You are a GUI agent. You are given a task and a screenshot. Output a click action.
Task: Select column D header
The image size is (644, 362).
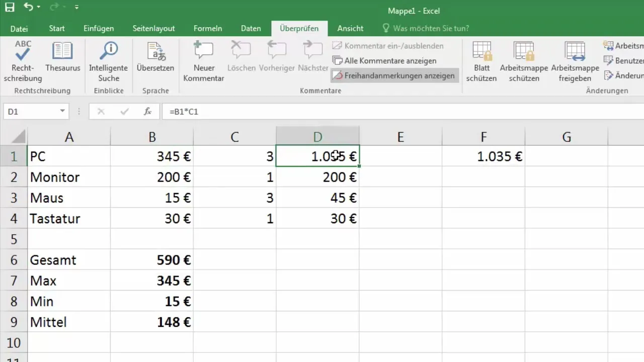tap(317, 137)
